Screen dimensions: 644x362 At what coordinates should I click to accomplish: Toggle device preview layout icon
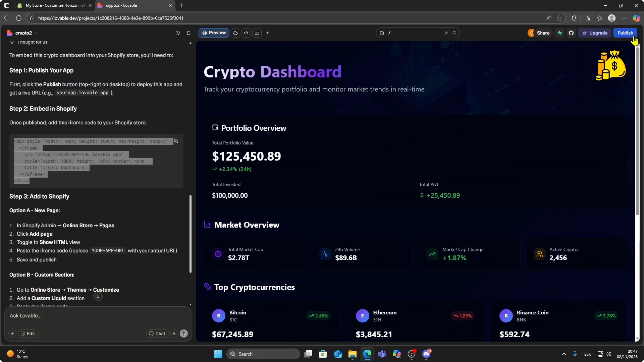point(382,33)
